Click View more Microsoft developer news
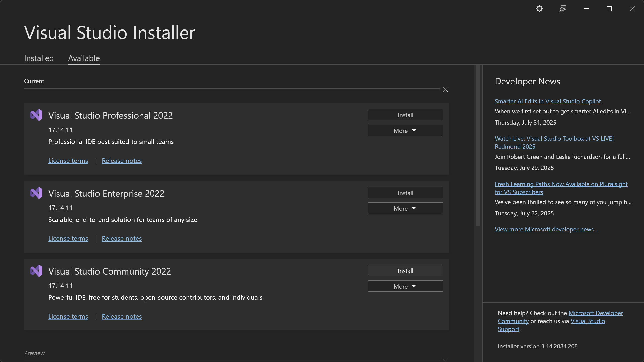The width and height of the screenshot is (644, 362). pos(546,229)
